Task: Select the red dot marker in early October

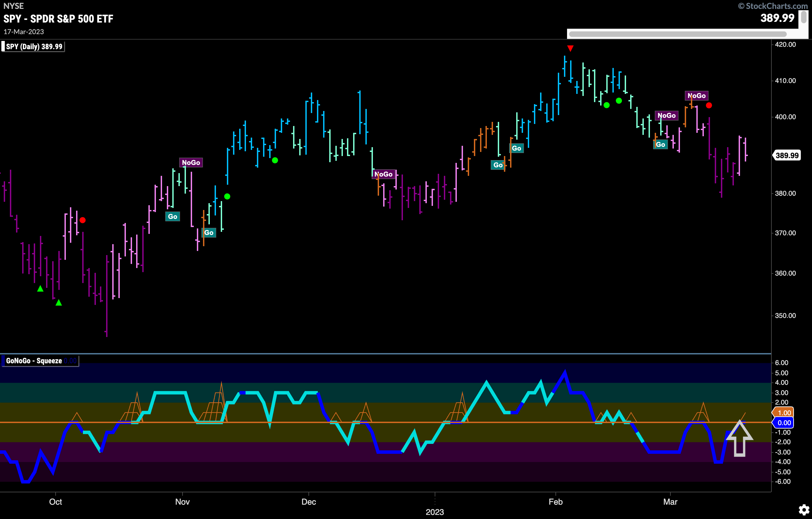Action: (83, 220)
